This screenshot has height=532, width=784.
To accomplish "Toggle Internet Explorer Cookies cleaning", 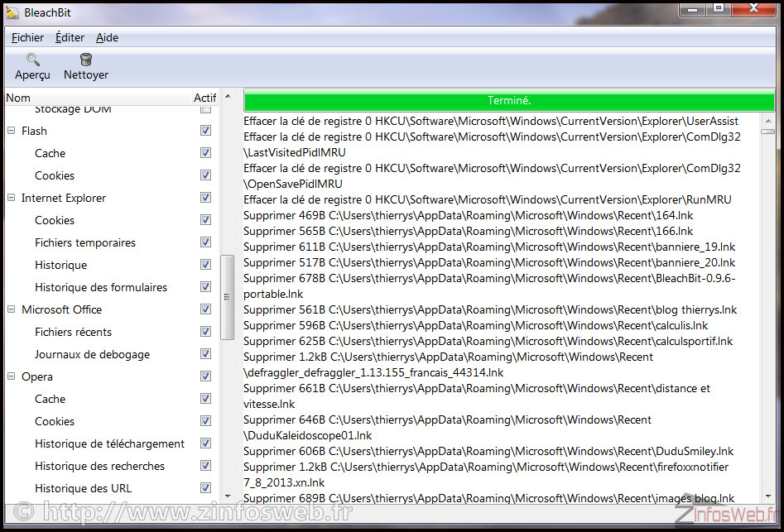I will (x=205, y=220).
